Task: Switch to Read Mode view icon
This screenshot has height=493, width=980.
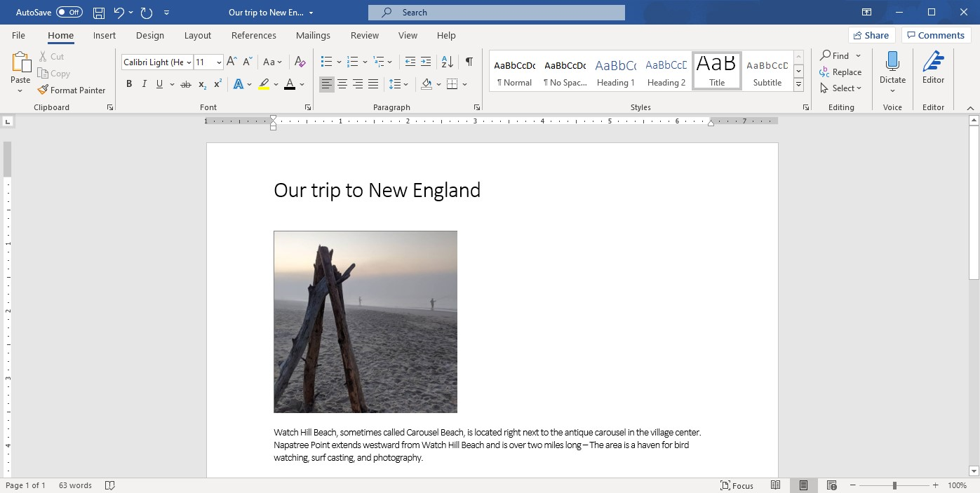Action: [775, 485]
